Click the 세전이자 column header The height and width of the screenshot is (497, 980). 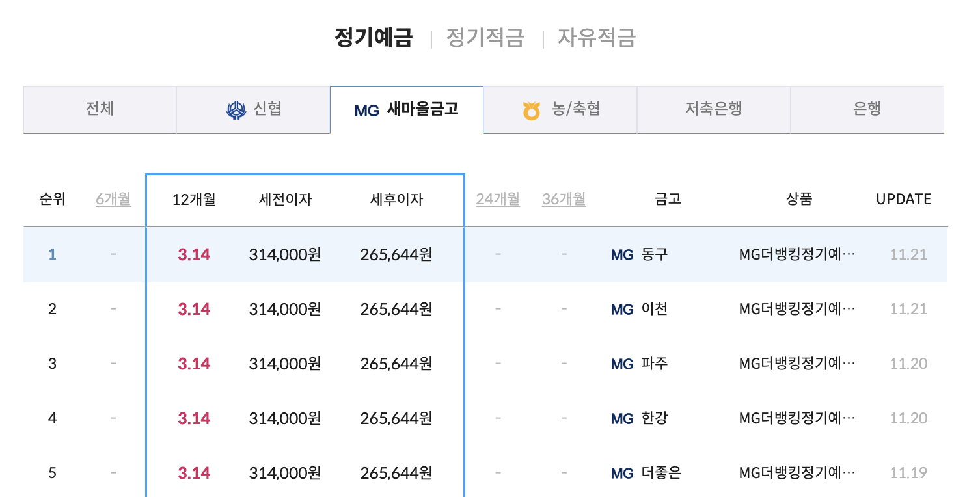coord(285,200)
